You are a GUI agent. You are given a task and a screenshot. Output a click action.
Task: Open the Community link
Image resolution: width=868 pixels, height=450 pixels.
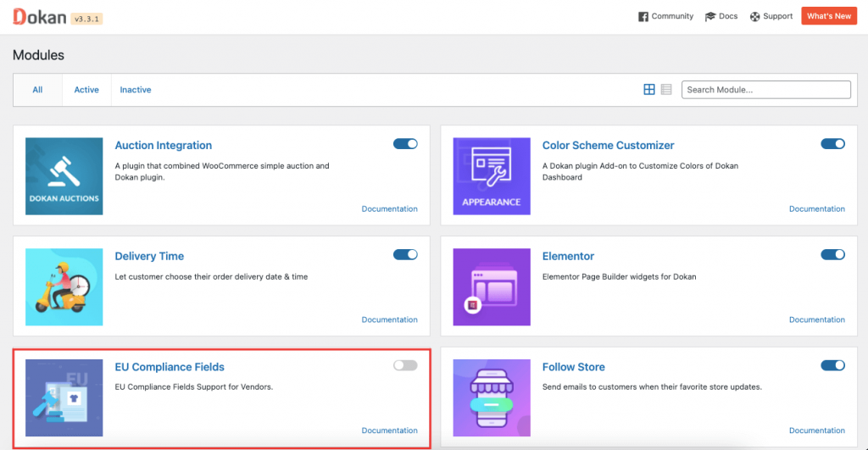coord(665,17)
